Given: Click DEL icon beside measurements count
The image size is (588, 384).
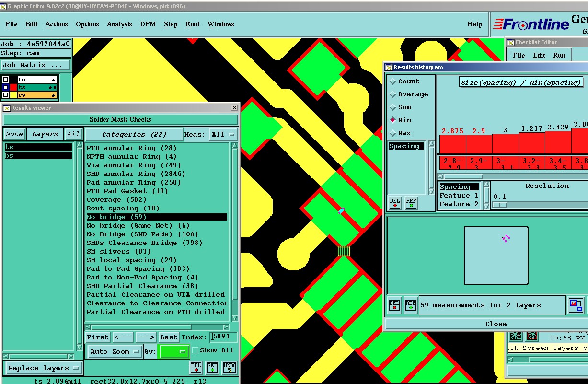Looking at the screenshot, I should click(x=394, y=305).
